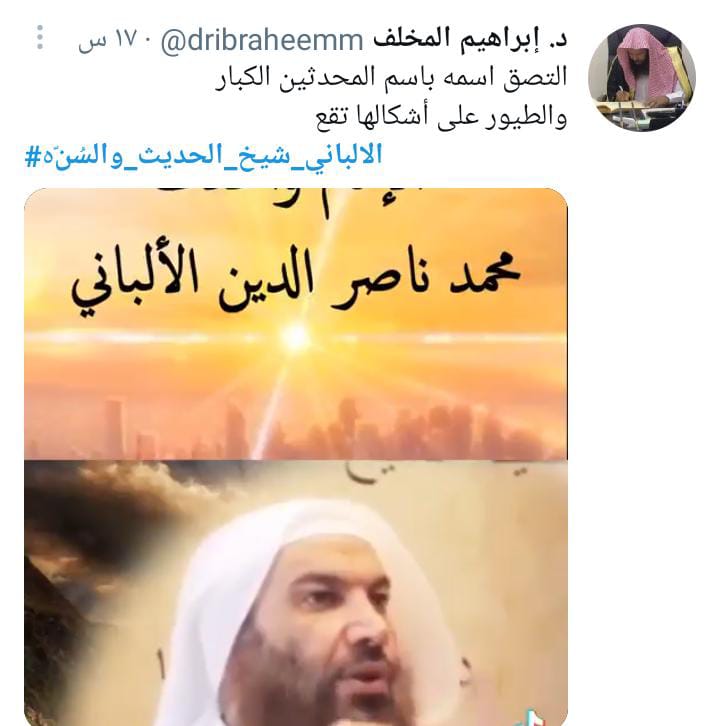Click the display name د. إبراهيم المخلف

coord(470,39)
